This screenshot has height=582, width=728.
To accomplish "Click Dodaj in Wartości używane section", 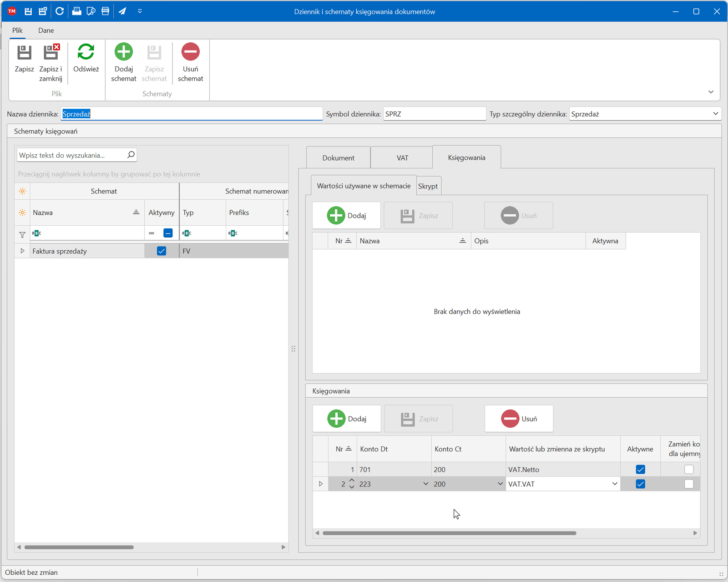I will pos(346,216).
